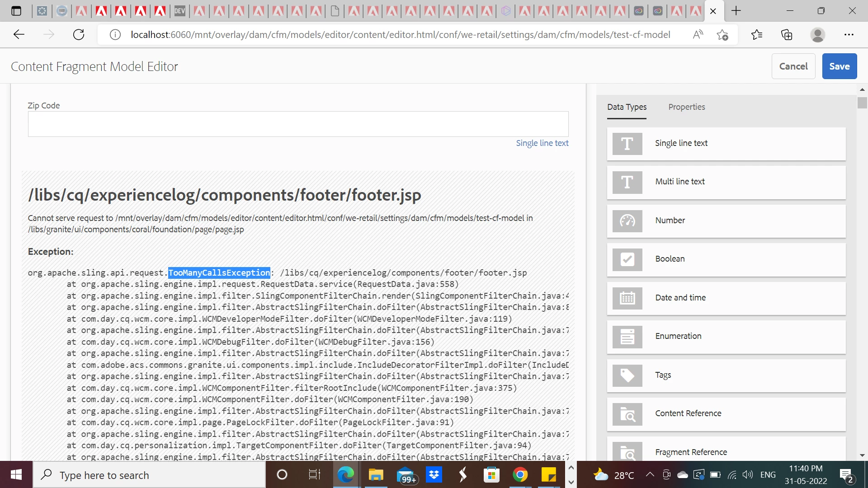Click the browser refresh icon

[x=79, y=35]
